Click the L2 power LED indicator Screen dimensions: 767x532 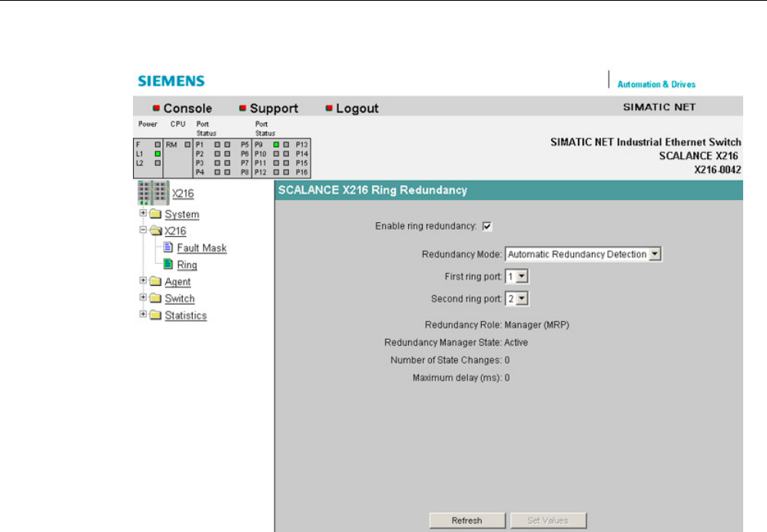pos(158,163)
